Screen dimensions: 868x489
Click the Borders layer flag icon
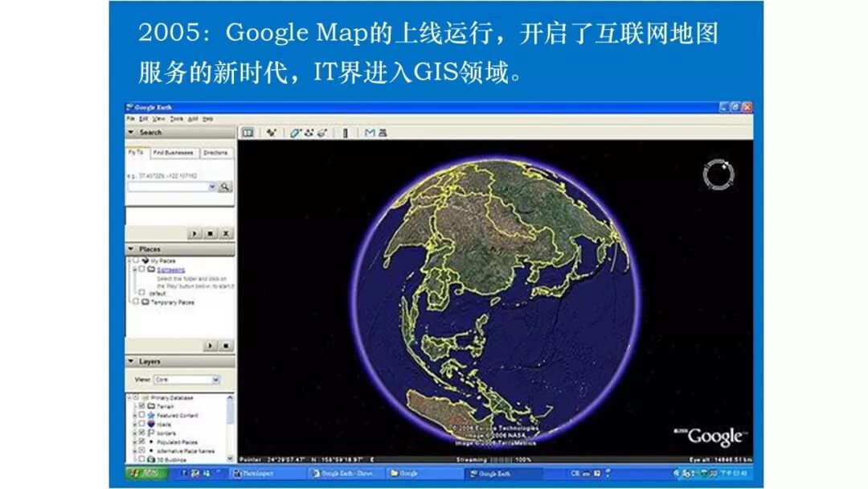(151, 433)
